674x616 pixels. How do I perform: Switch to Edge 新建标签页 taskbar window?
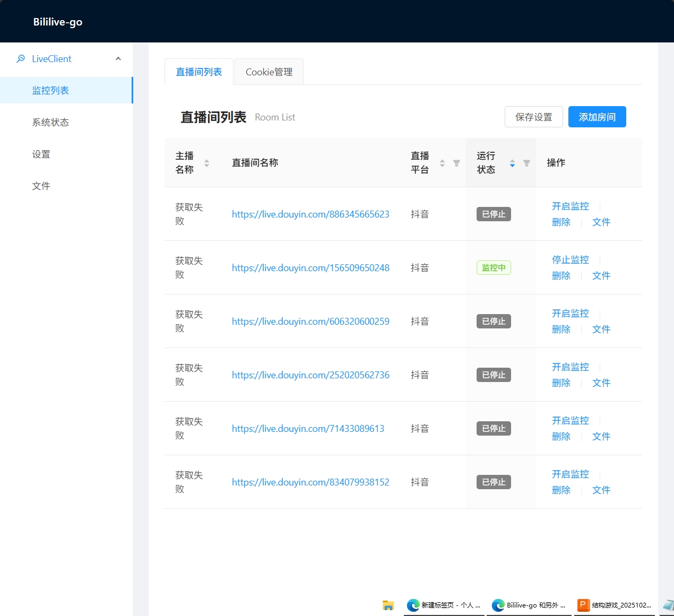click(x=444, y=605)
